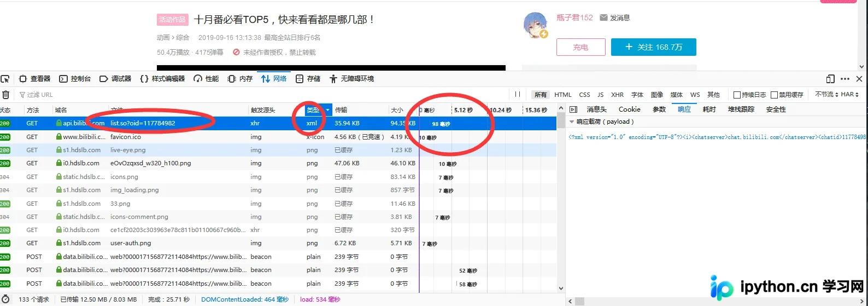Focus the 过滤 URL filter field
This screenshot has width=868, height=306.
(262, 95)
